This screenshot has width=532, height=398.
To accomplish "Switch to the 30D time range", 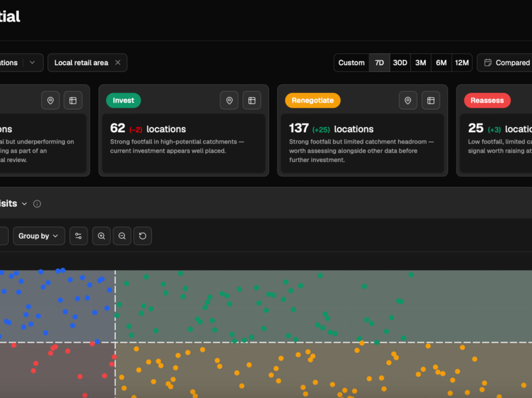I will coord(400,63).
